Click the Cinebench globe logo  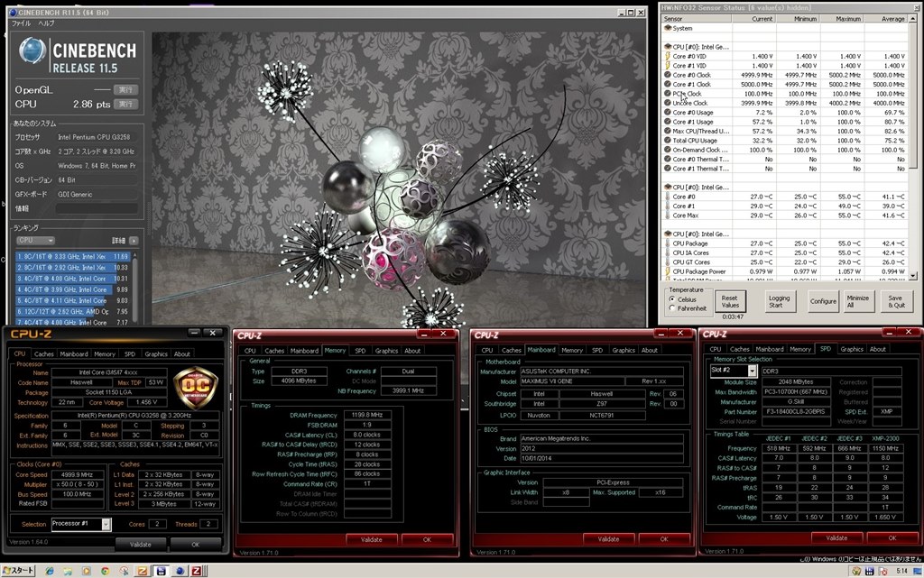pos(32,50)
